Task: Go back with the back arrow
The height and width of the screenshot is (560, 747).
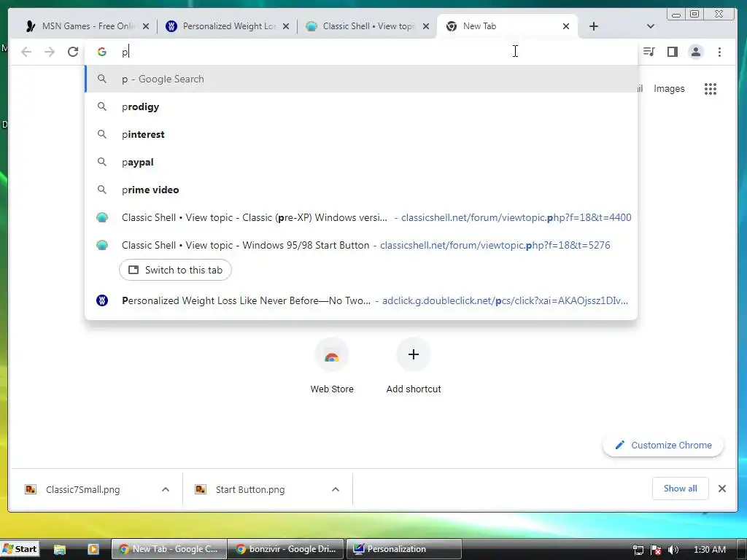Action: [x=26, y=52]
